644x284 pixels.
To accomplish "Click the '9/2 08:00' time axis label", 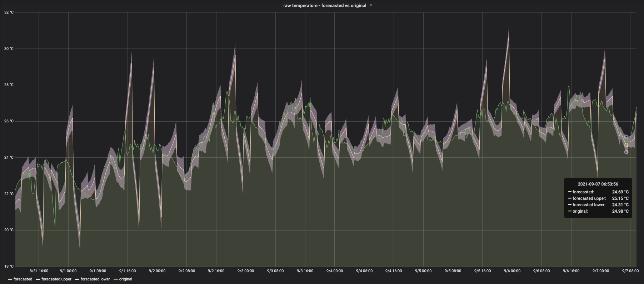I will [187, 271].
